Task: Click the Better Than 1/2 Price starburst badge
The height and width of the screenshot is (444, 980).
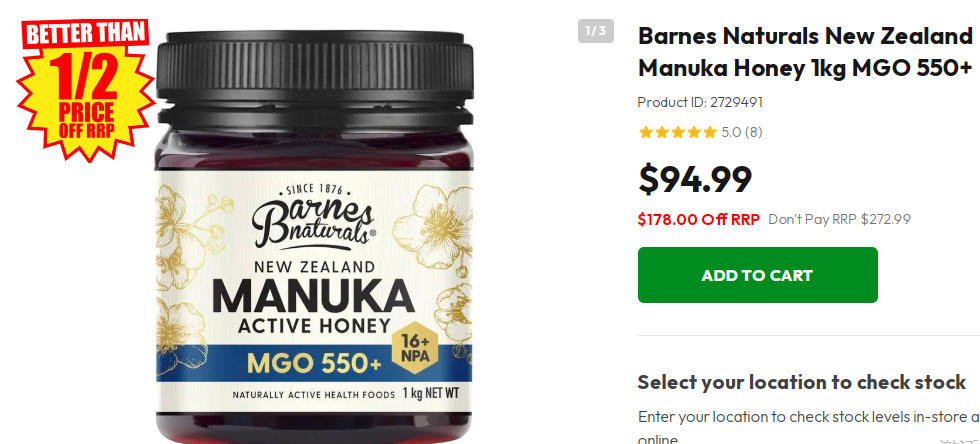Action: point(86,88)
